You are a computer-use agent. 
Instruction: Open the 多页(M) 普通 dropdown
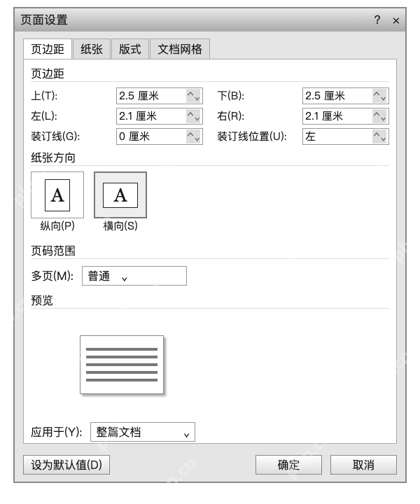coord(134,276)
